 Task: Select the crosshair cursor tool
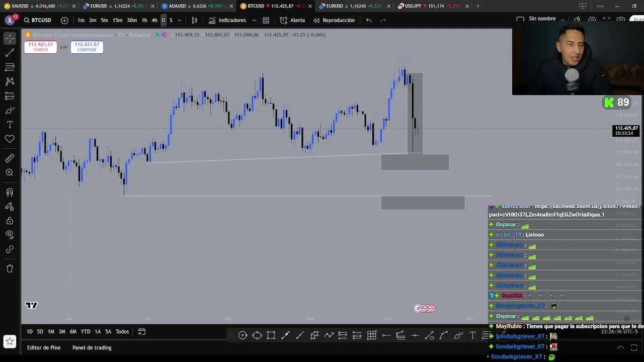[10, 38]
